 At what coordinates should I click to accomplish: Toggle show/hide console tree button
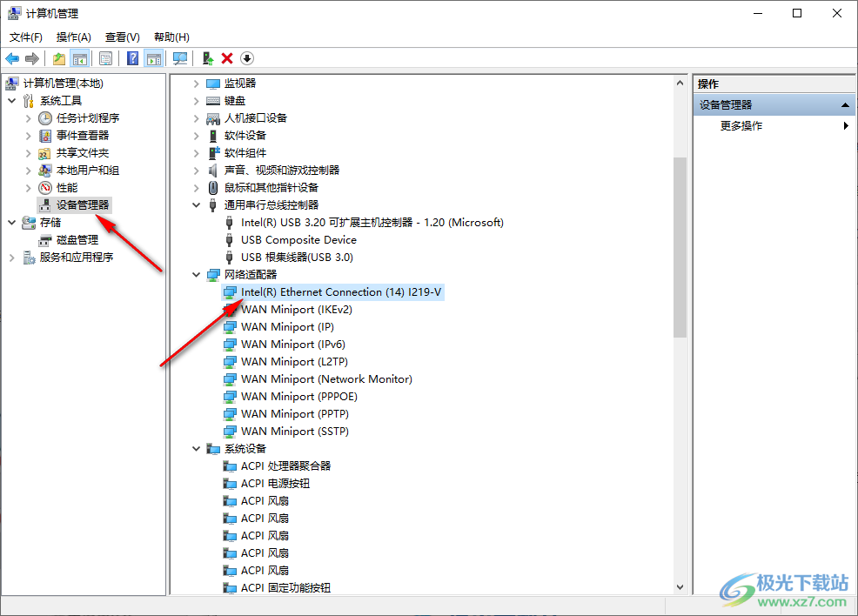click(x=80, y=58)
